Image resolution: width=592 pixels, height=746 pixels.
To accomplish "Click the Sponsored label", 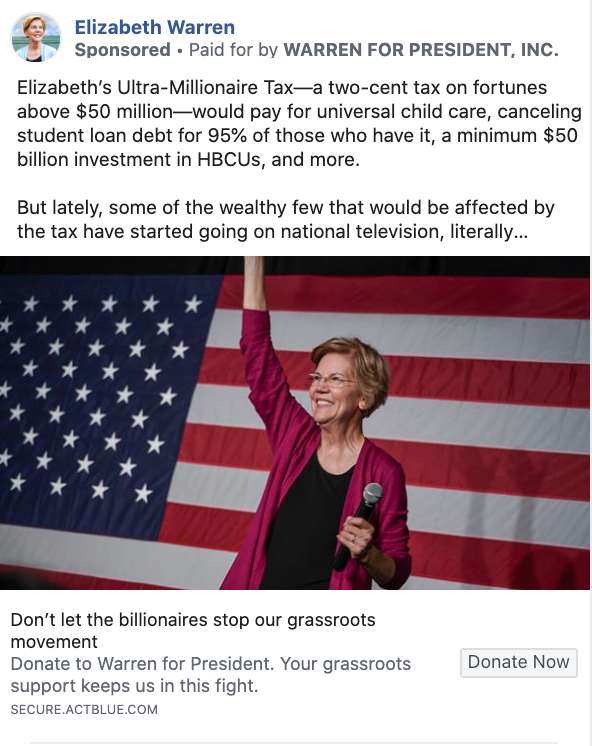I will (x=122, y=50).
